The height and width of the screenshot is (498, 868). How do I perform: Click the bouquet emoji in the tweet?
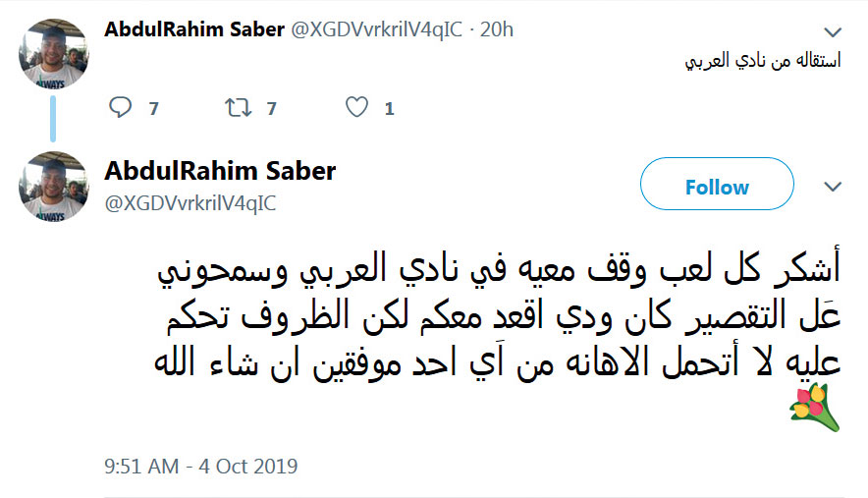[x=815, y=408]
